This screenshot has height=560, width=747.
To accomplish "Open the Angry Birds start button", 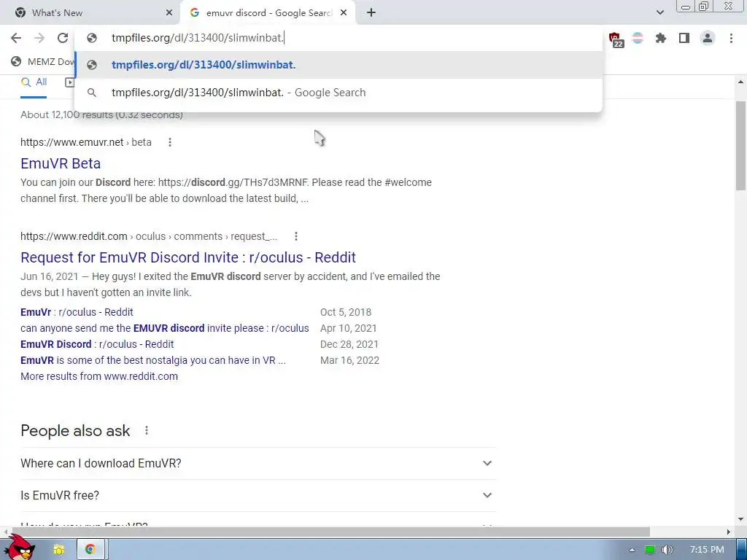I will (x=20, y=548).
